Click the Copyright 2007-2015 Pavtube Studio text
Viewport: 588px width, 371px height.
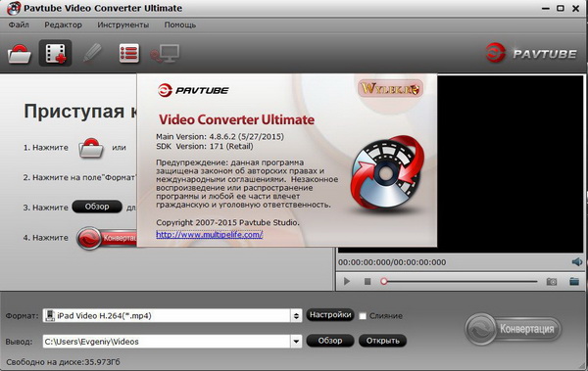(227, 222)
